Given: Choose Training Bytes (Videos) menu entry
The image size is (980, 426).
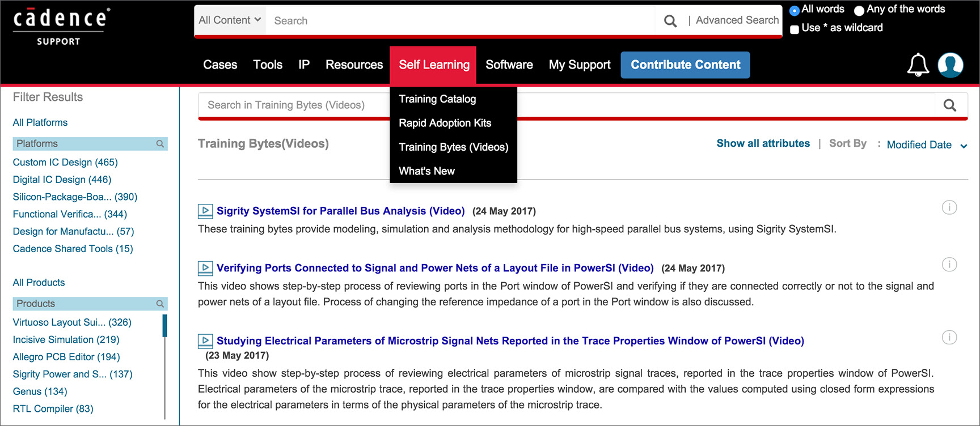Looking at the screenshot, I should tap(453, 147).
